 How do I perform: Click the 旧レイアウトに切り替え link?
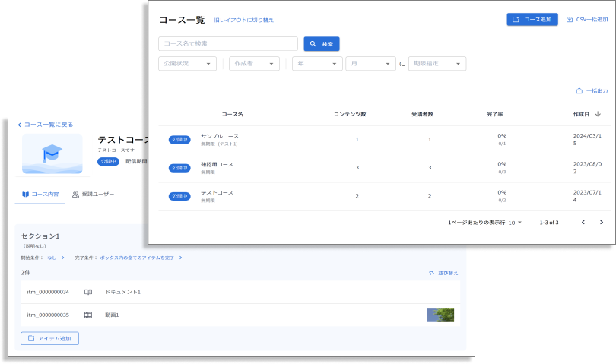coord(243,21)
